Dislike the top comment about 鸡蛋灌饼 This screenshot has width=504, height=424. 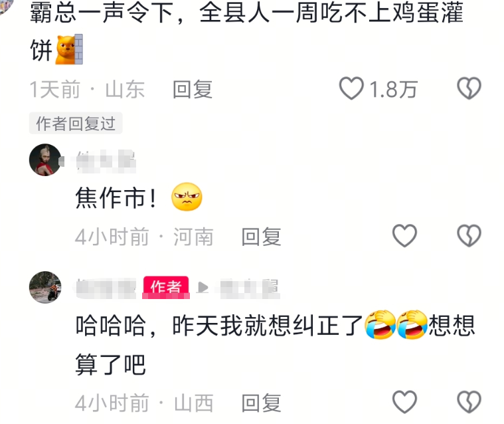469,88
